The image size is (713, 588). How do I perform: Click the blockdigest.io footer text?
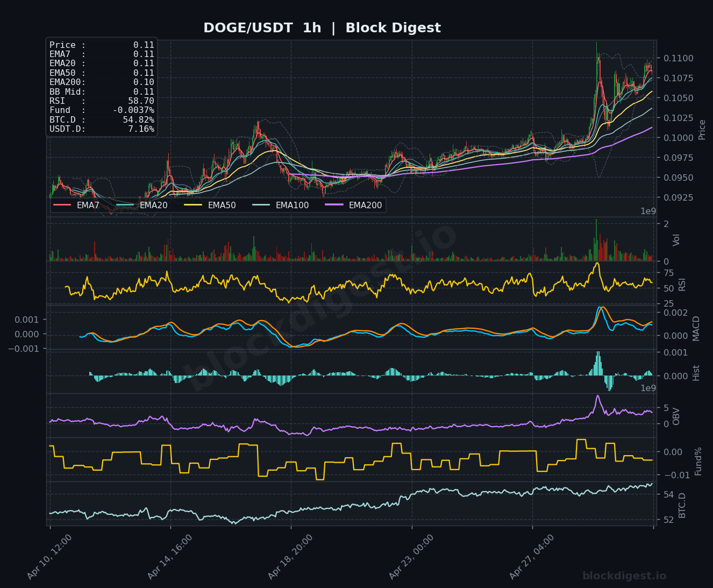coord(624,576)
